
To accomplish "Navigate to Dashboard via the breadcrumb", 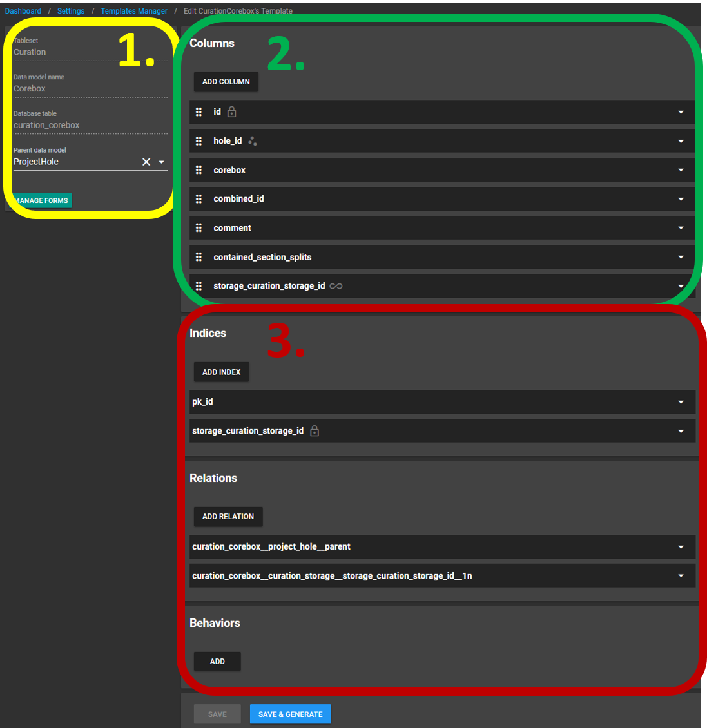I will click(23, 10).
